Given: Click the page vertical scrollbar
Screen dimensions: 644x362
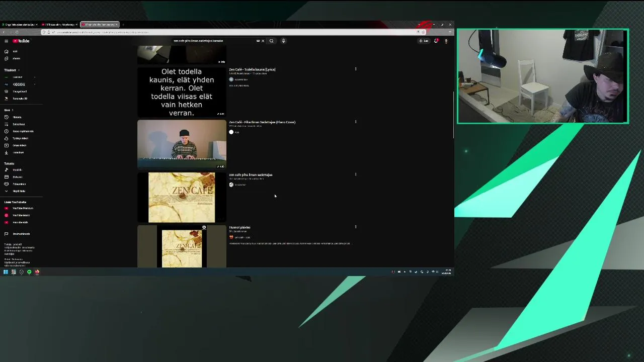Looking at the screenshot, I should [453, 116].
